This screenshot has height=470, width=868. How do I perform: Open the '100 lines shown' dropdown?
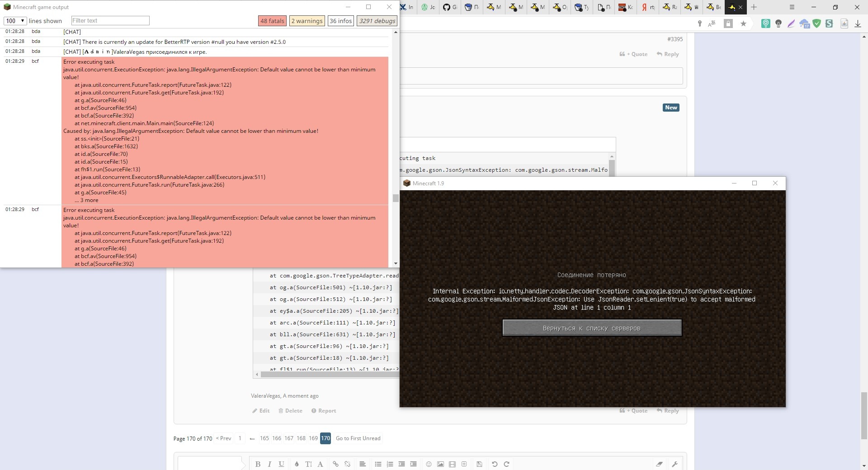click(14, 21)
